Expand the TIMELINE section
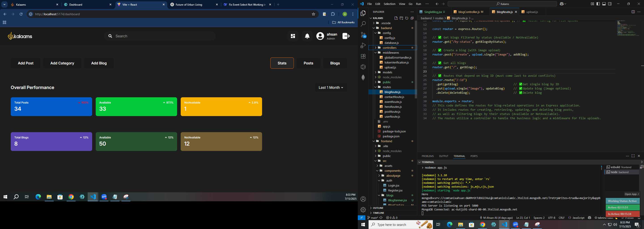 tap(393, 213)
